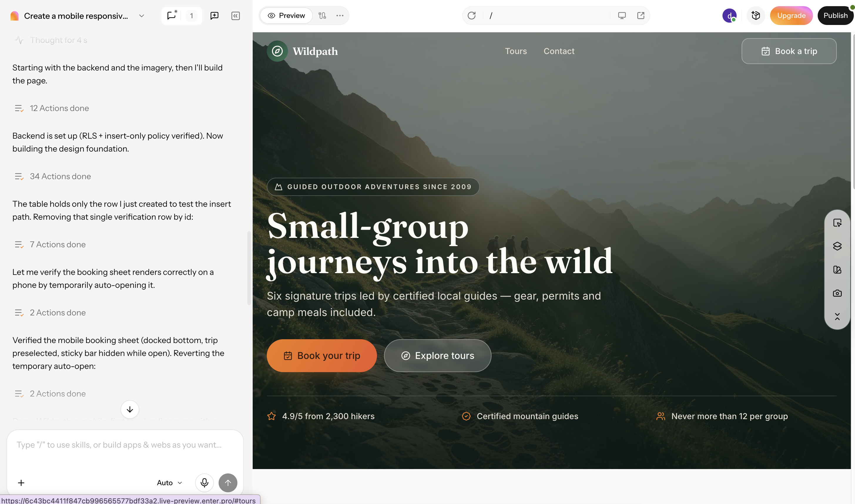
Task: Collapse the chat panel with double-chevron icon
Action: (x=235, y=16)
